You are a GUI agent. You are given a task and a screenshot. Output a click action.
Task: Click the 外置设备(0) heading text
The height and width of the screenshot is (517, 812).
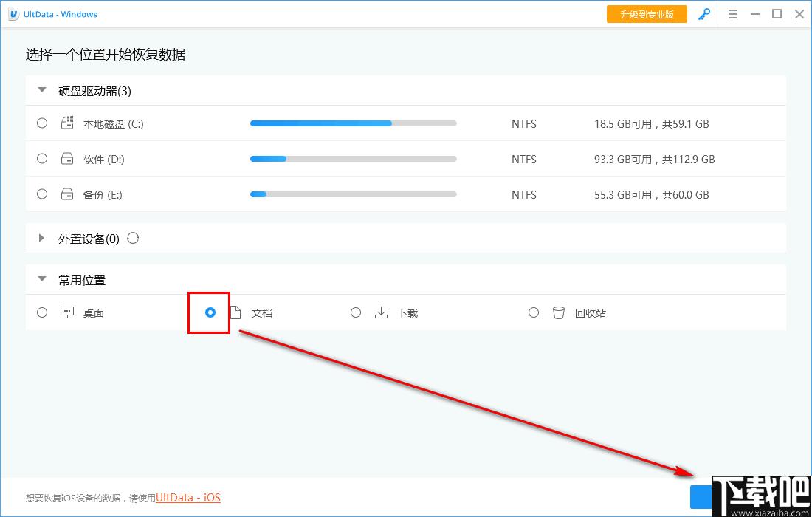[x=89, y=239]
